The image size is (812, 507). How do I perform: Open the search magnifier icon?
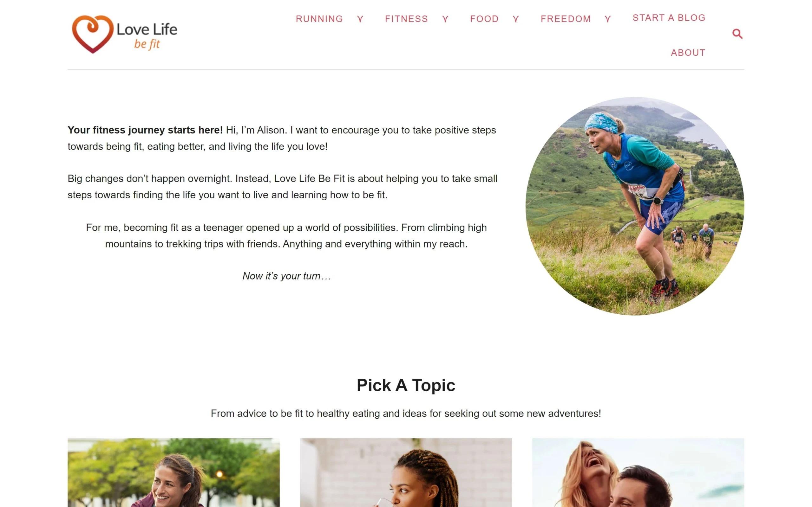737,34
